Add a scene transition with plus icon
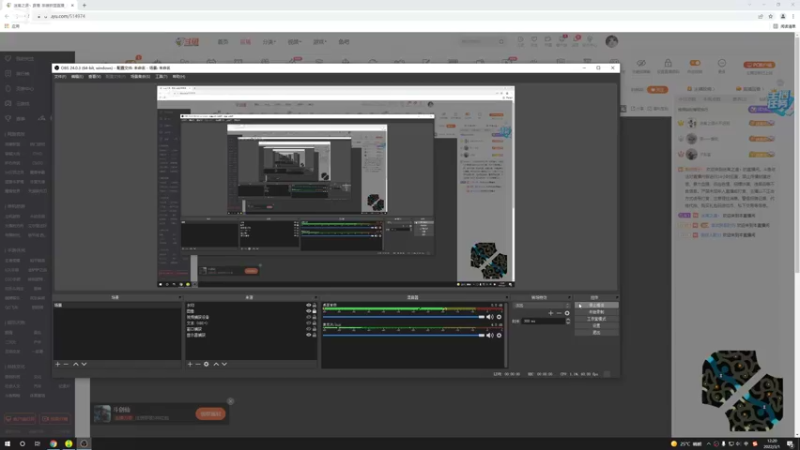This screenshot has height=450, width=800. pos(551,313)
